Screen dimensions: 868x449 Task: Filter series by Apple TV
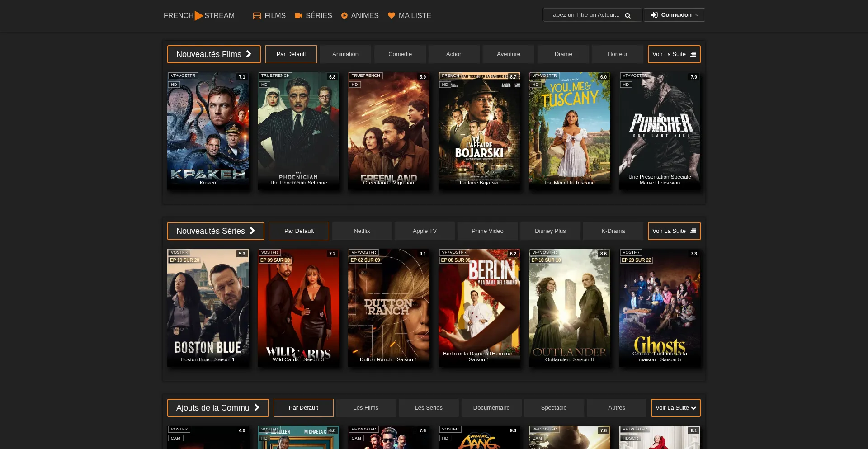coord(425,231)
